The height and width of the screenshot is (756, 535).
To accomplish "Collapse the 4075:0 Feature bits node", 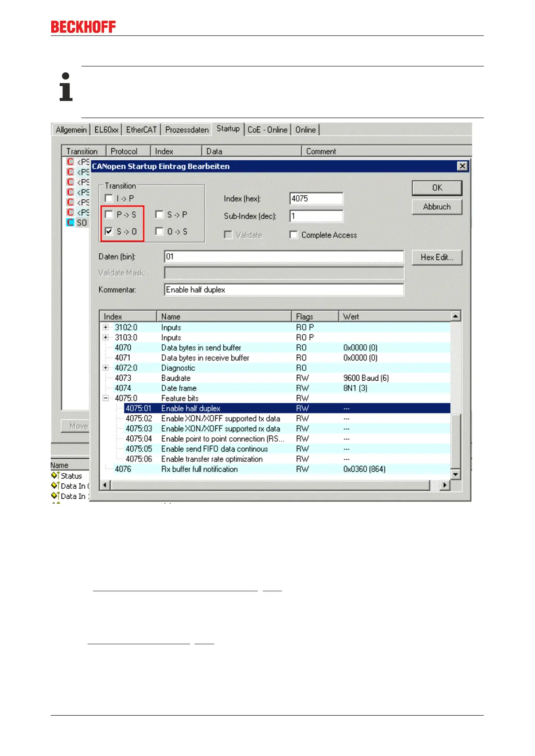I will pos(106,398).
